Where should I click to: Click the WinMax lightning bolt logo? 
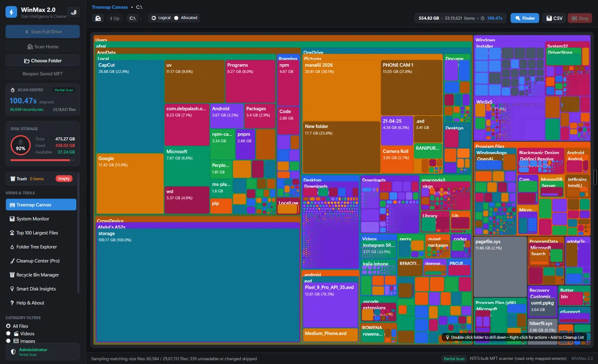coord(11,12)
